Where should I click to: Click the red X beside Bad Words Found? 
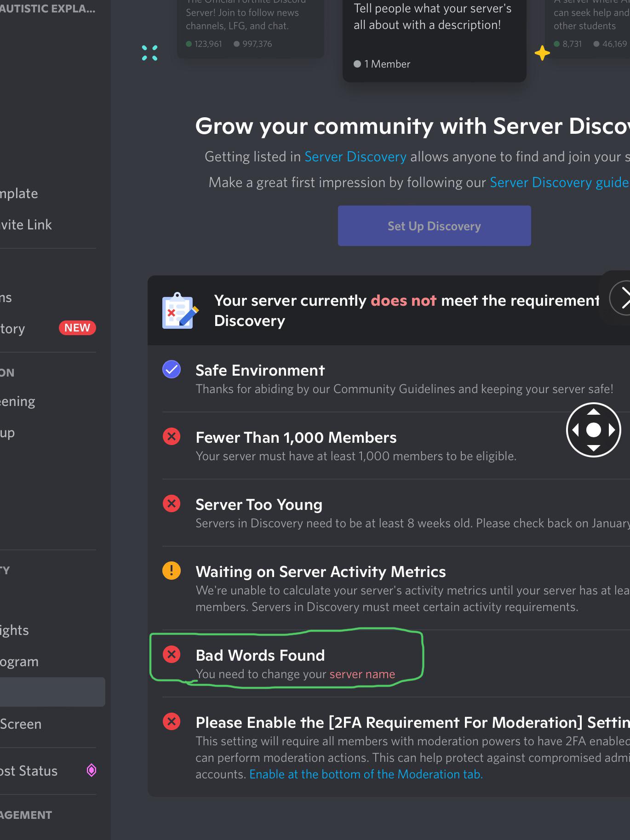click(x=172, y=654)
